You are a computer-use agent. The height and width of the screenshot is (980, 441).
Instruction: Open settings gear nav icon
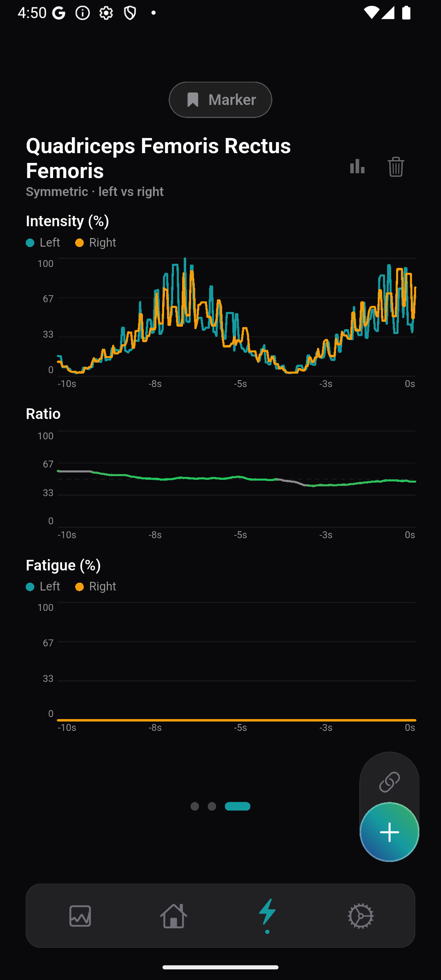tap(361, 915)
